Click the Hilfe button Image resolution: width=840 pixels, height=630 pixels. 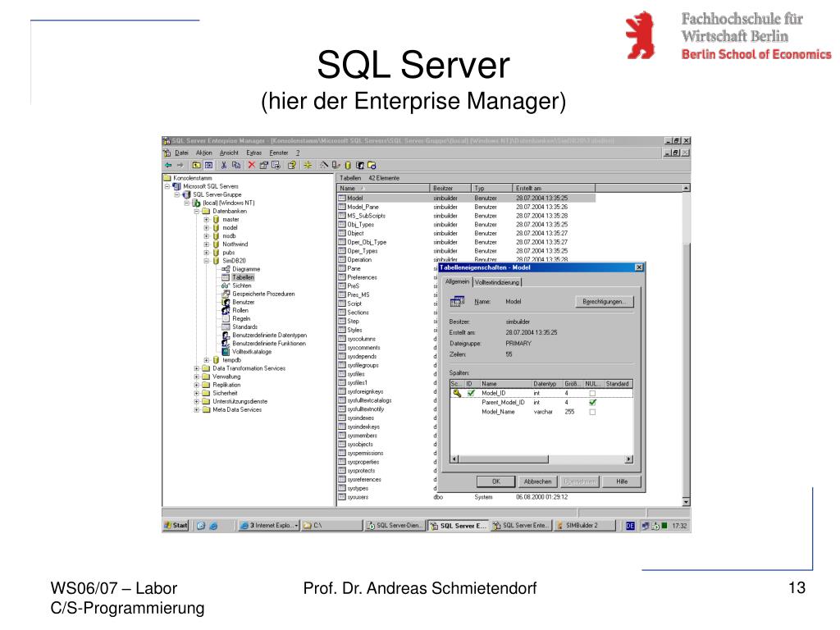[x=622, y=482]
